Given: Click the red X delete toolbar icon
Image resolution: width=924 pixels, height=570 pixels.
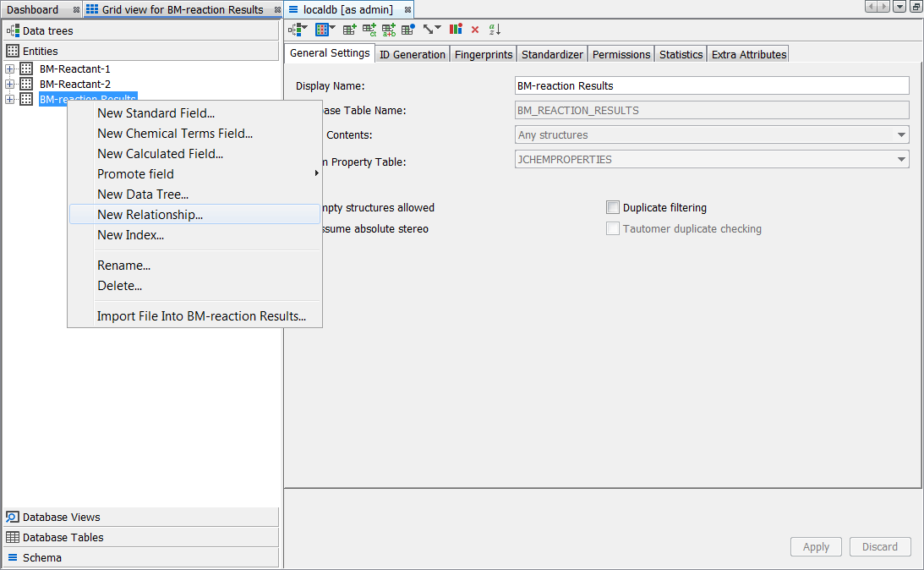Looking at the screenshot, I should [x=475, y=30].
